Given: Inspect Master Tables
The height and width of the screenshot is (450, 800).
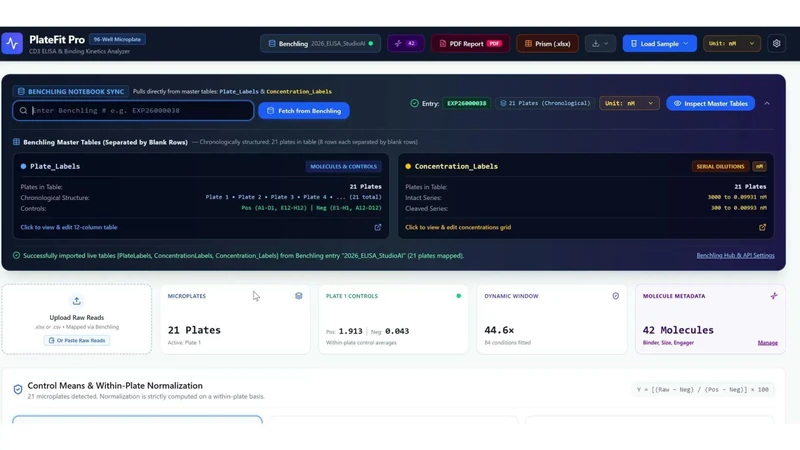Looking at the screenshot, I should tap(710, 104).
